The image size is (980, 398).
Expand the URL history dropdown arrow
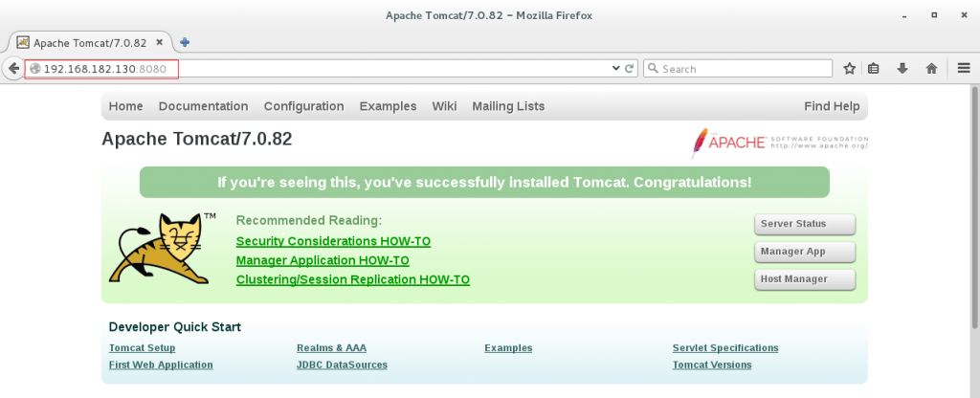point(615,69)
